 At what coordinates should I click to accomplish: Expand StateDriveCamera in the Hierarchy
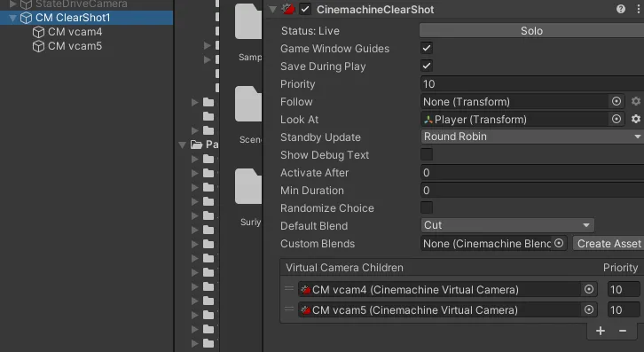coord(13,4)
